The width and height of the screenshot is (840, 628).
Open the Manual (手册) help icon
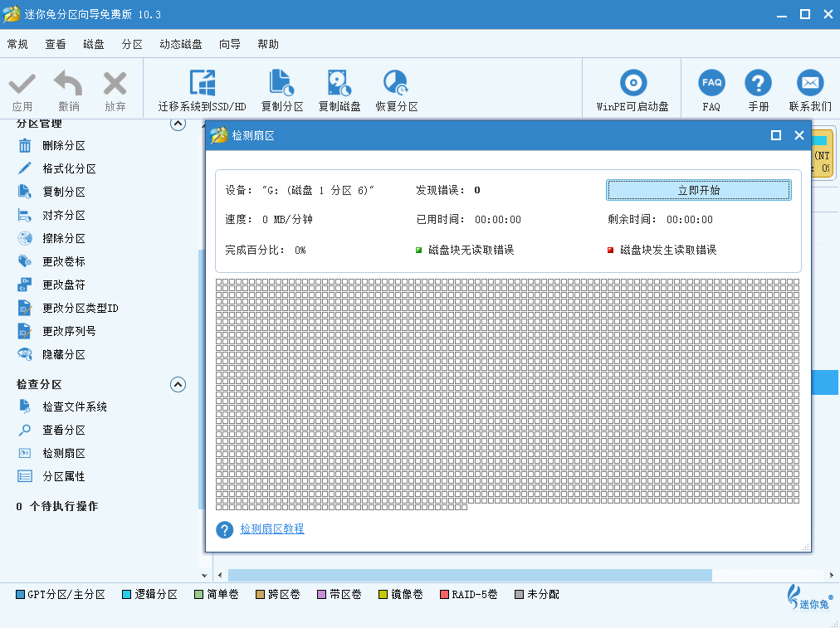click(758, 83)
